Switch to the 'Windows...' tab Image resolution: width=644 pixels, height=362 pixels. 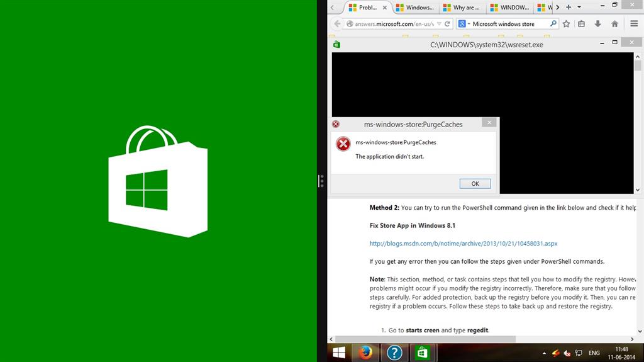coord(415,8)
